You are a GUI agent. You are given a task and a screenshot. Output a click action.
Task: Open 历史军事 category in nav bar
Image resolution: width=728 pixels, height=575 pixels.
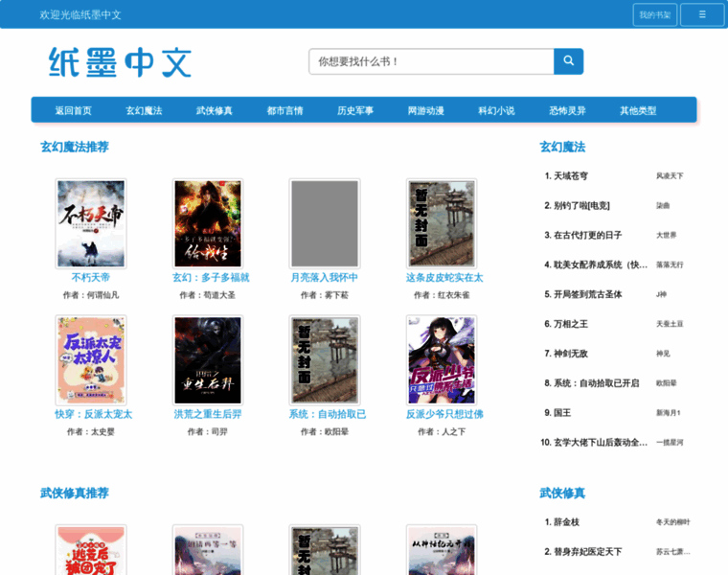[355, 110]
